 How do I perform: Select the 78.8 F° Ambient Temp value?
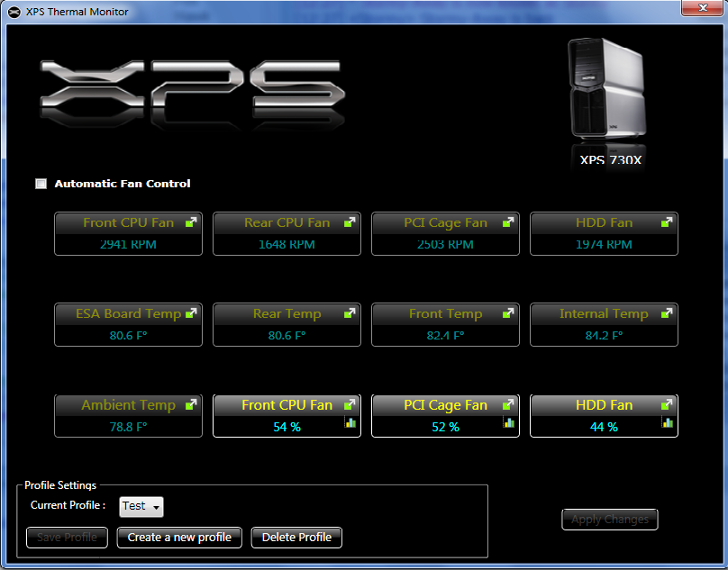(x=128, y=427)
